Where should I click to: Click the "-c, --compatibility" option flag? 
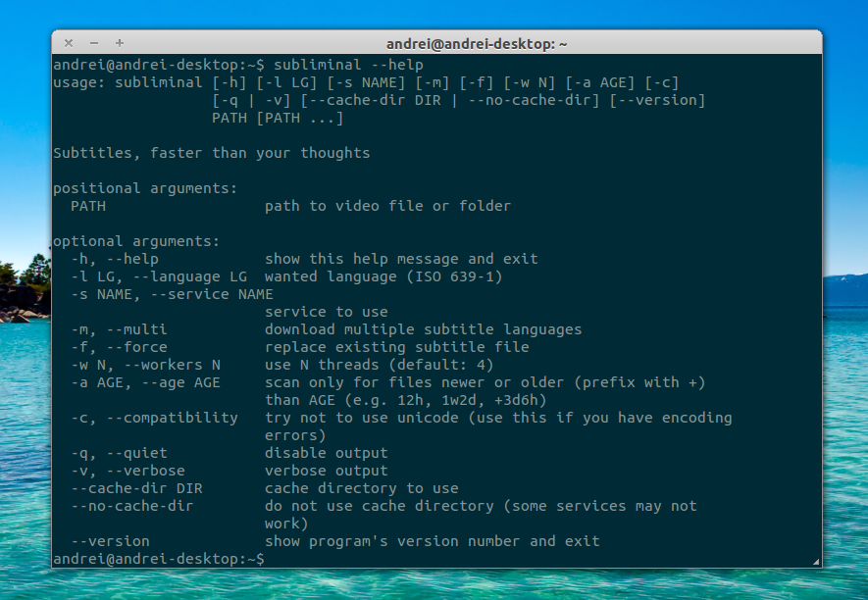tap(154, 419)
